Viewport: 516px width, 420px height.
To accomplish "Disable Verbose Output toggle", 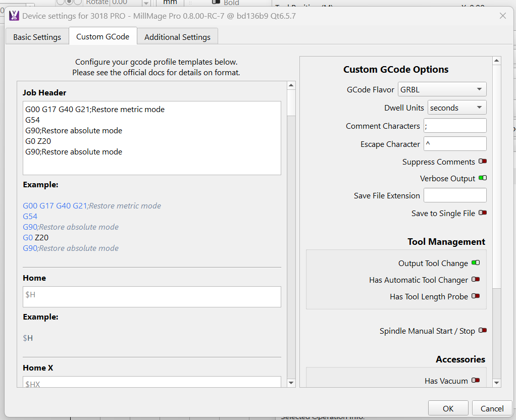I will click(483, 178).
